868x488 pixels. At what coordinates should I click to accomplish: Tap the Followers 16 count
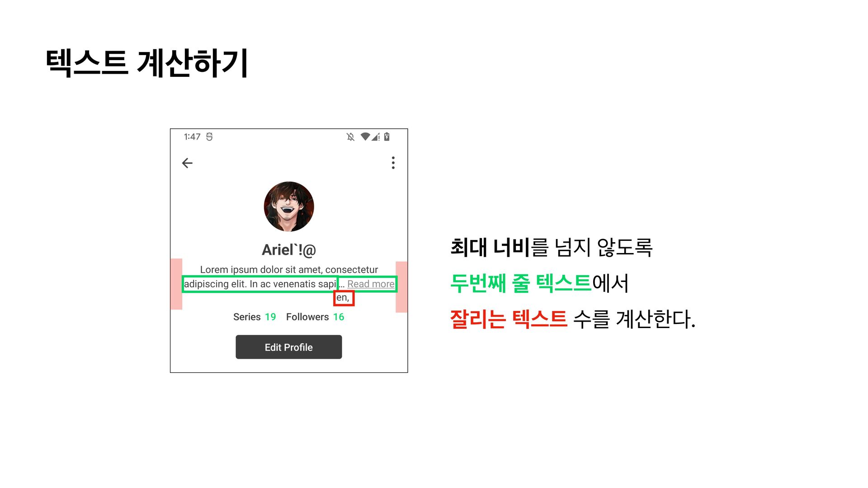[315, 317]
